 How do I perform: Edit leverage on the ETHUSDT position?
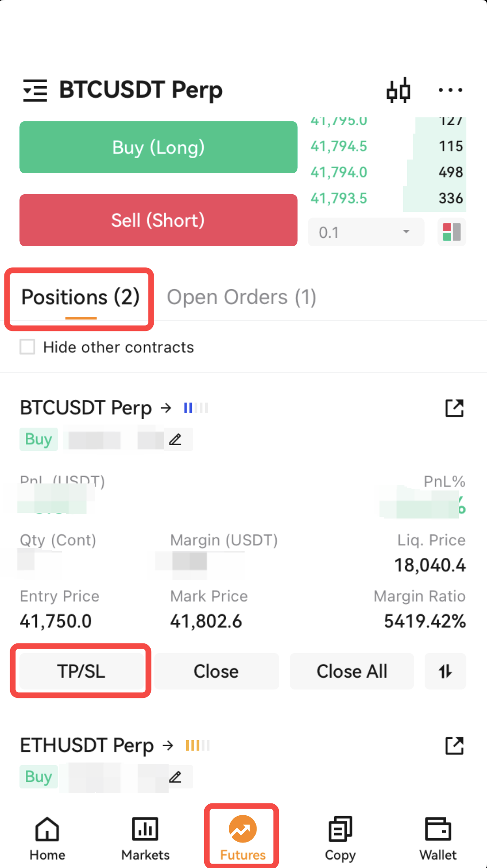(x=175, y=777)
